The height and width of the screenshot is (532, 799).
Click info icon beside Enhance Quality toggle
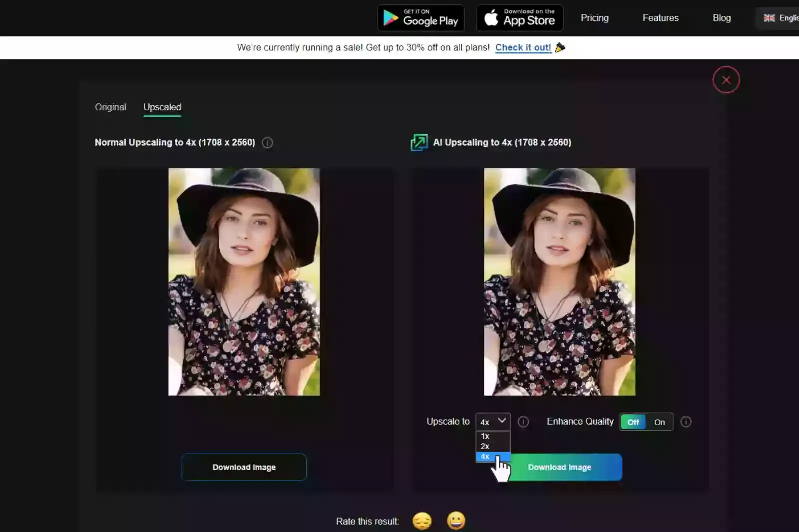pos(686,422)
